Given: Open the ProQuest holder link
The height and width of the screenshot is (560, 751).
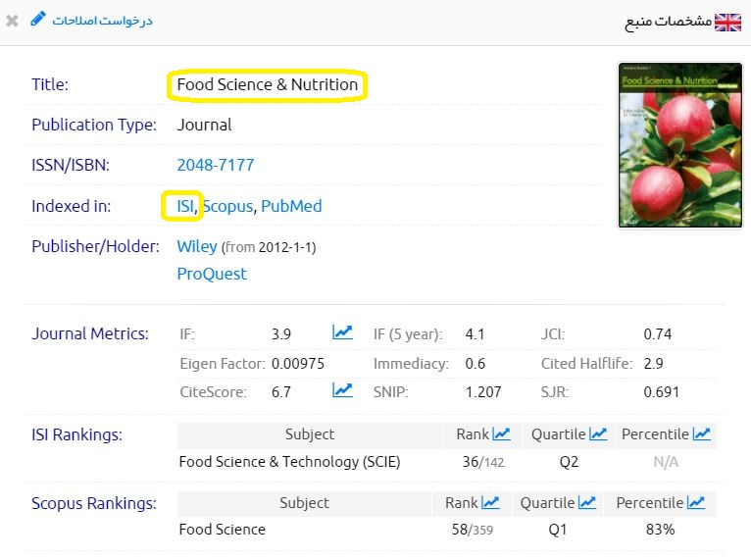Looking at the screenshot, I should (212, 274).
